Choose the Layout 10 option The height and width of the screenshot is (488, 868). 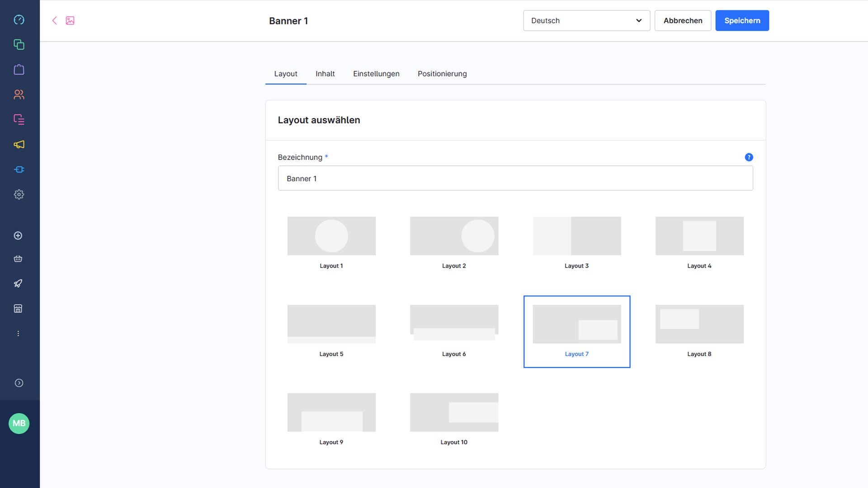[454, 413]
